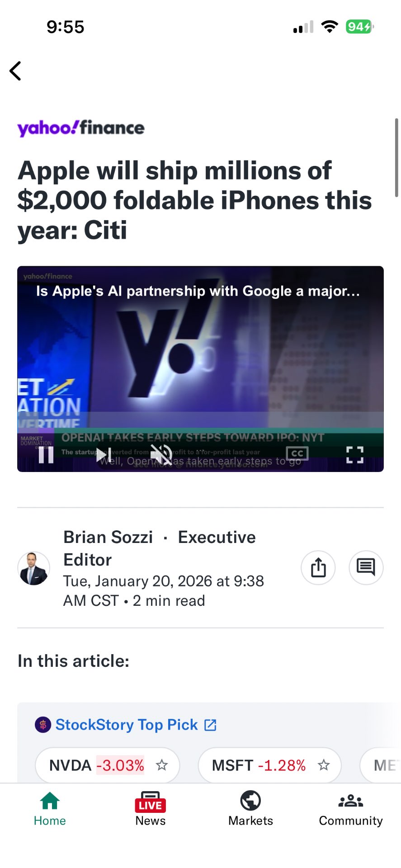The width and height of the screenshot is (401, 868).
Task: Tap Brian Sozzi's author avatar
Action: (x=34, y=568)
